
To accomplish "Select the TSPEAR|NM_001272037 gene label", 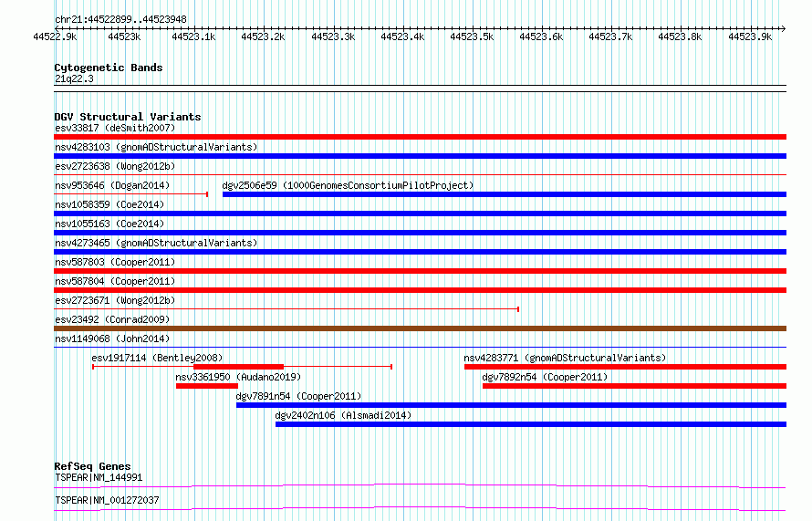I will tap(107, 500).
